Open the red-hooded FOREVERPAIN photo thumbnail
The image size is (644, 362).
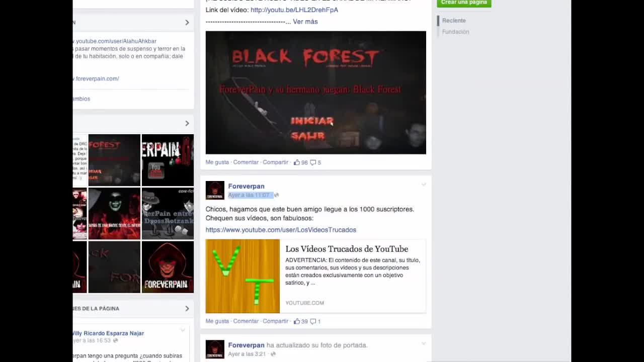point(168,267)
